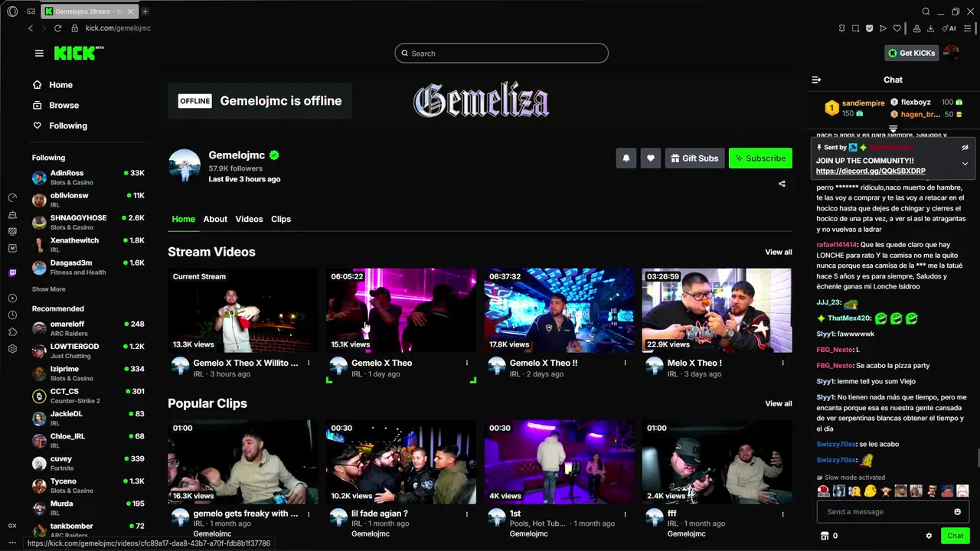Reload the current page
Viewport: 980px width, 551px height.
pyautogui.click(x=57, y=28)
